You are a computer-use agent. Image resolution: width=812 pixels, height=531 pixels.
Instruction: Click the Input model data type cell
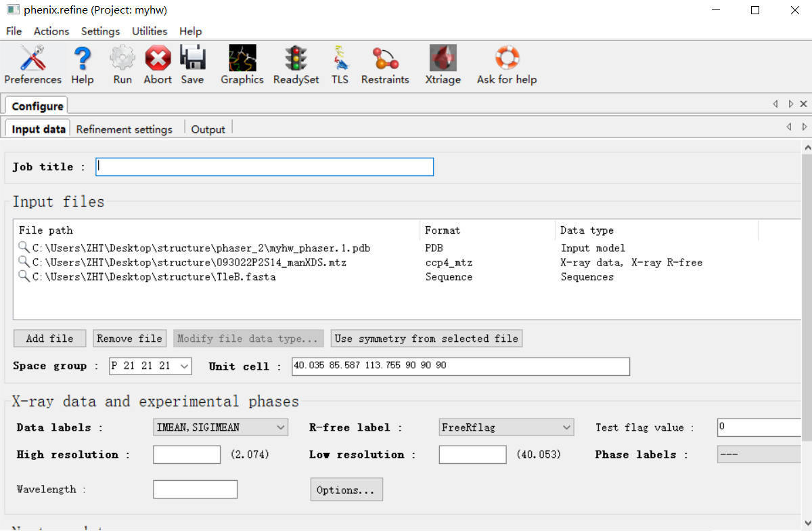point(593,248)
